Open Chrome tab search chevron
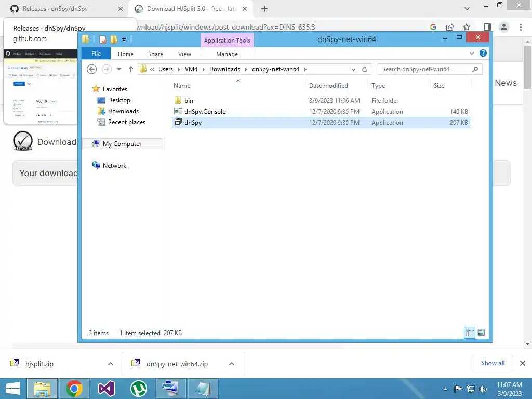This screenshot has width=532, height=399. (x=467, y=9)
